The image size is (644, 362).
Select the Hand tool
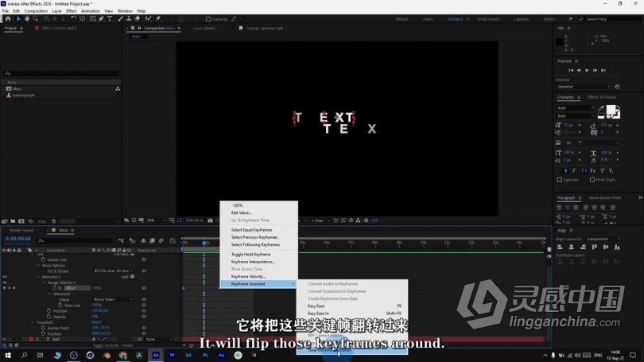point(27,19)
